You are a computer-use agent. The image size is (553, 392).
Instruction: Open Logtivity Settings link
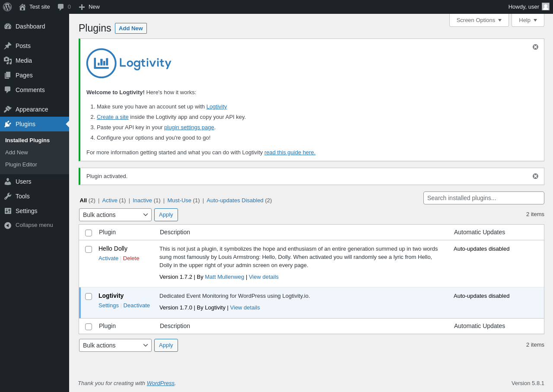(108, 306)
